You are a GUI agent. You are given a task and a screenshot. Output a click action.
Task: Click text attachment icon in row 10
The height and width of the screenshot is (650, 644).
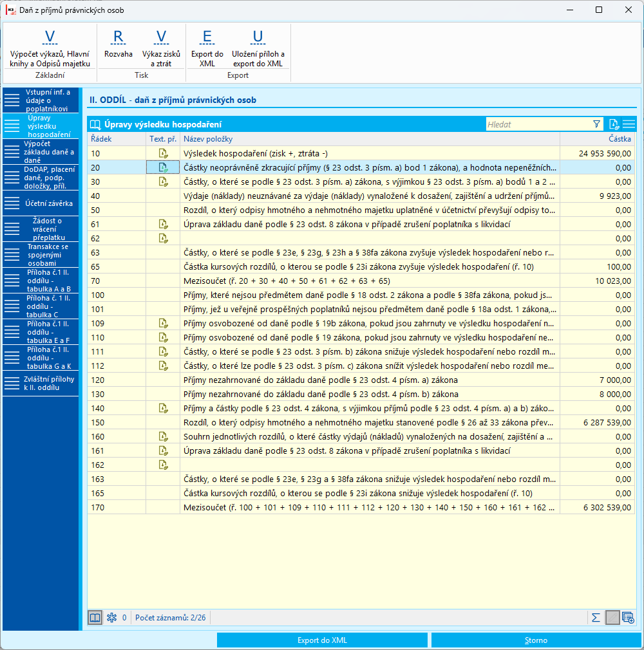click(163, 153)
